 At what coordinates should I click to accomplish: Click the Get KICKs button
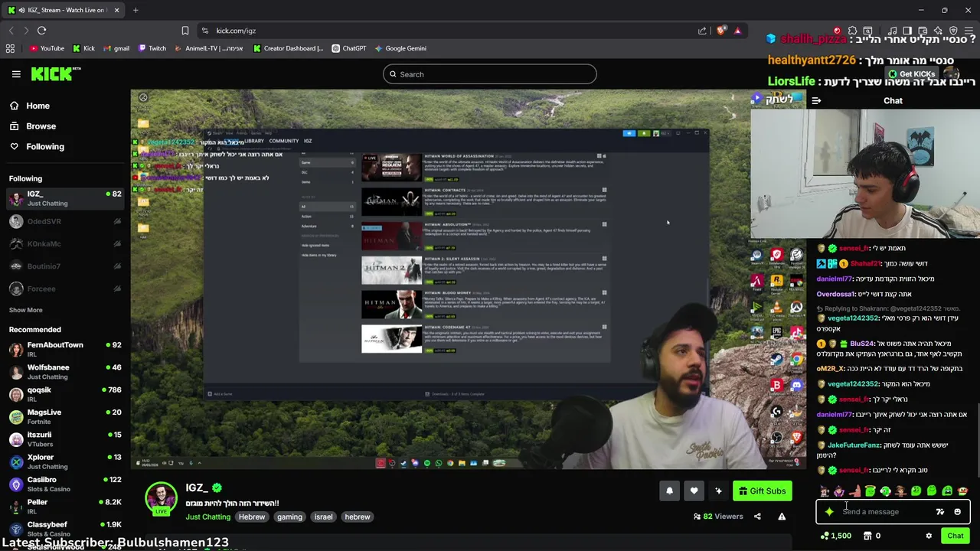coord(911,74)
